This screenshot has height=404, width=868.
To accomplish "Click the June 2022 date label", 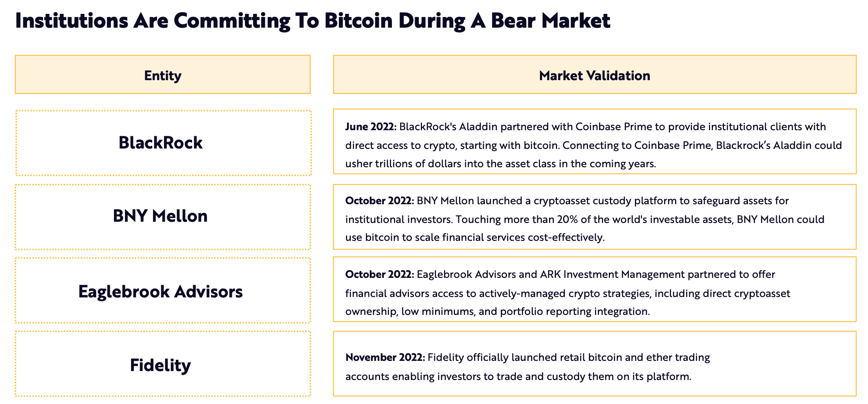I will point(370,127).
